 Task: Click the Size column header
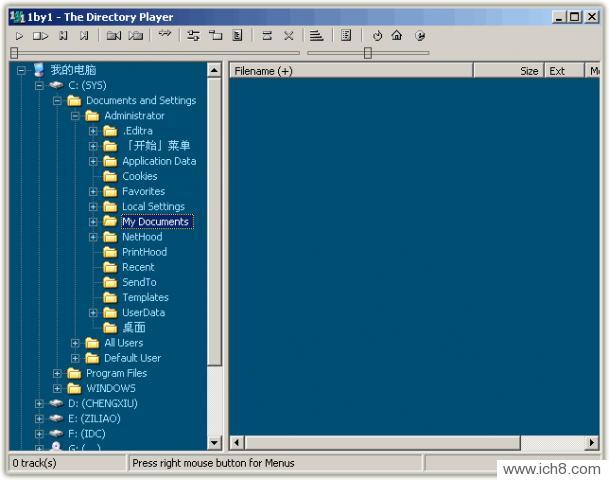[529, 71]
